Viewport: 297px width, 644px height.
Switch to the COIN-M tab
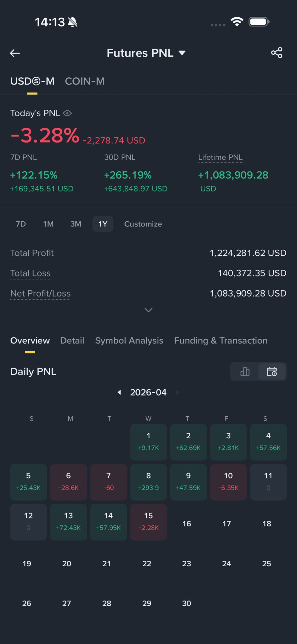pyautogui.click(x=85, y=81)
